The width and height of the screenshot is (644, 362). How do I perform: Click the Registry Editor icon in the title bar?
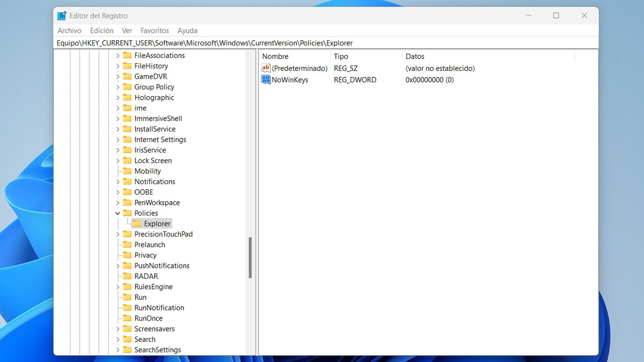coord(62,15)
